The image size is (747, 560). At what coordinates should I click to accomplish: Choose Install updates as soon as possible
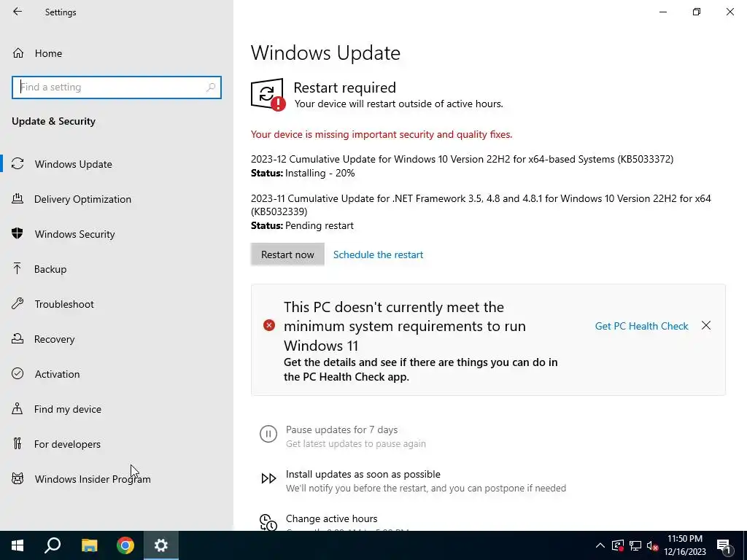(363, 474)
